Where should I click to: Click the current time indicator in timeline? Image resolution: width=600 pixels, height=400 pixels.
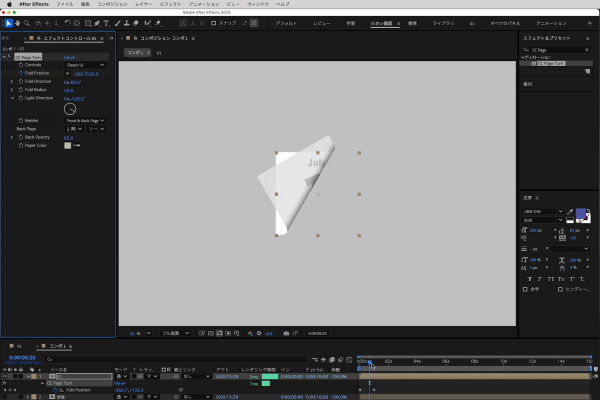370,362
